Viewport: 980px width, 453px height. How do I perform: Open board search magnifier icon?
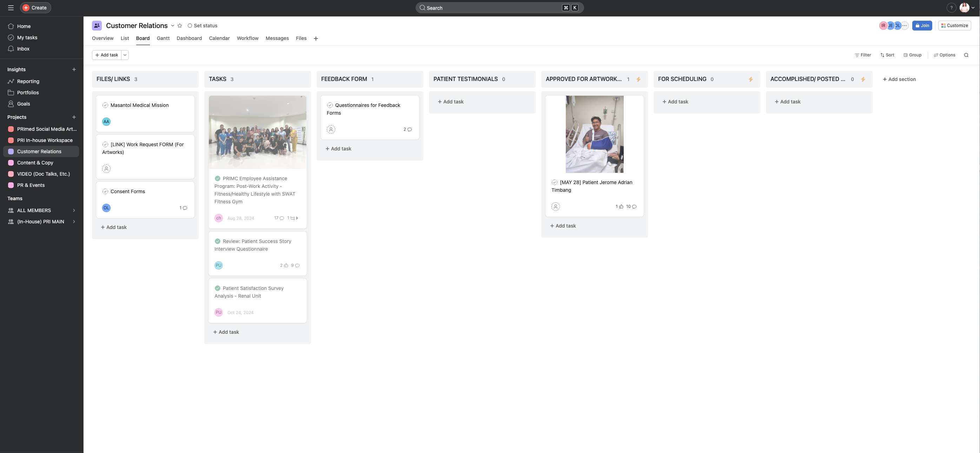click(x=966, y=55)
